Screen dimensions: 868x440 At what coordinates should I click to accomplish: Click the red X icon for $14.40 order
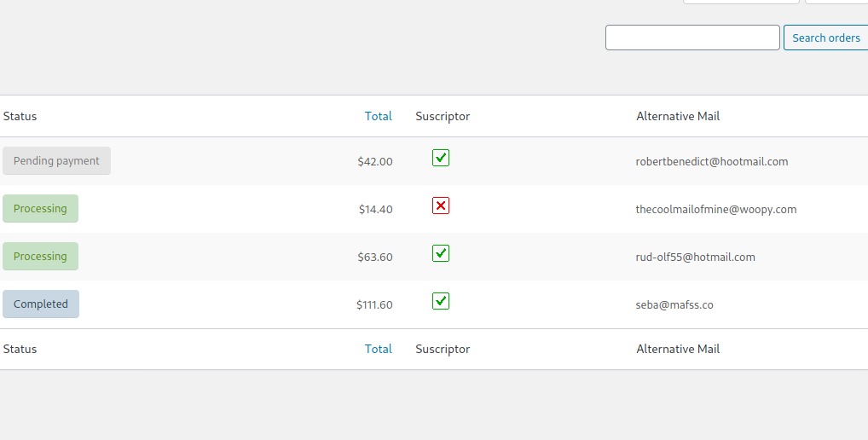point(441,206)
